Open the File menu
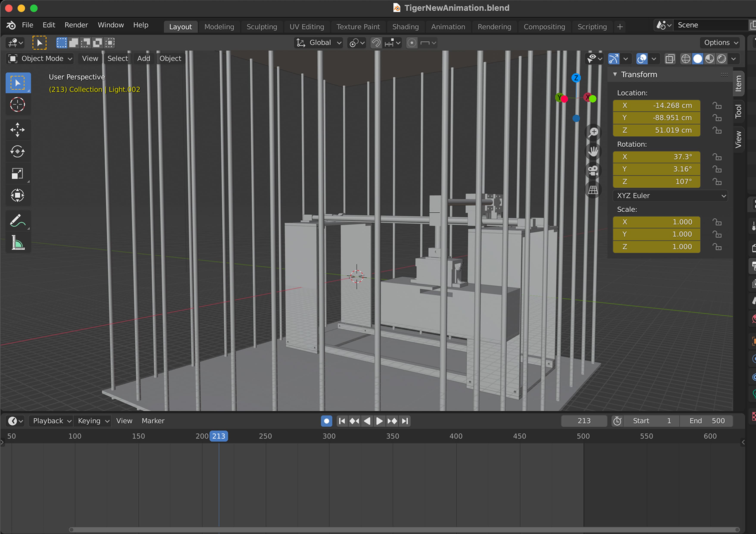 point(27,25)
